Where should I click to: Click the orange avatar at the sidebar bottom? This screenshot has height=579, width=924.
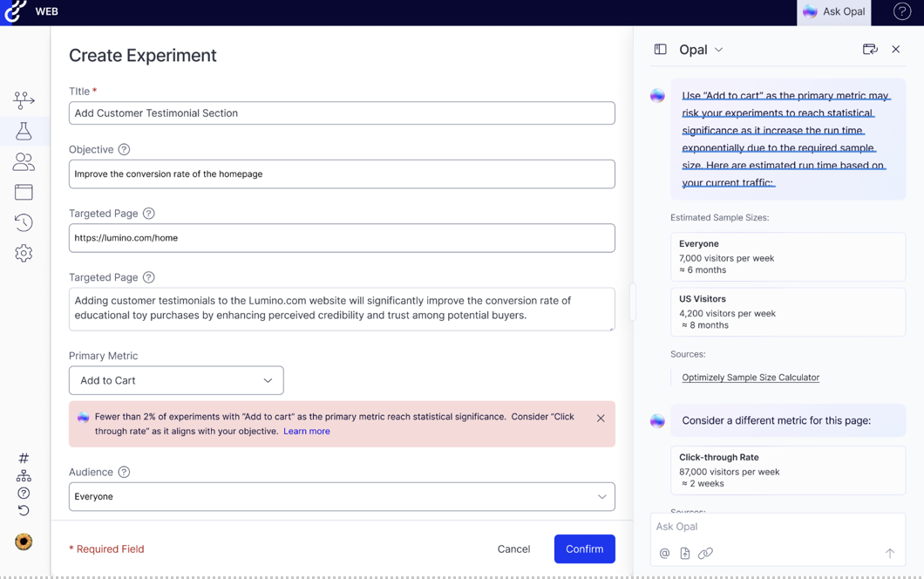click(24, 542)
